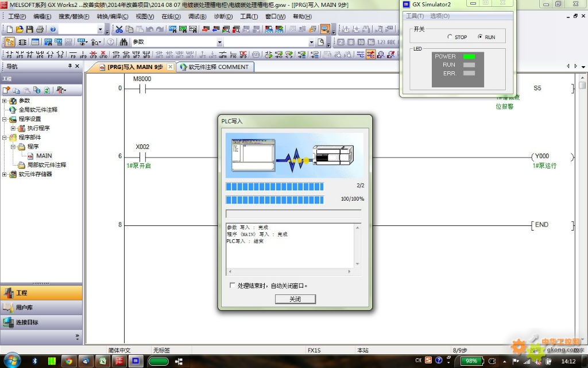Open the 参数 dropdown in search toolbar
This screenshot has height=368, width=588.
[220, 42]
